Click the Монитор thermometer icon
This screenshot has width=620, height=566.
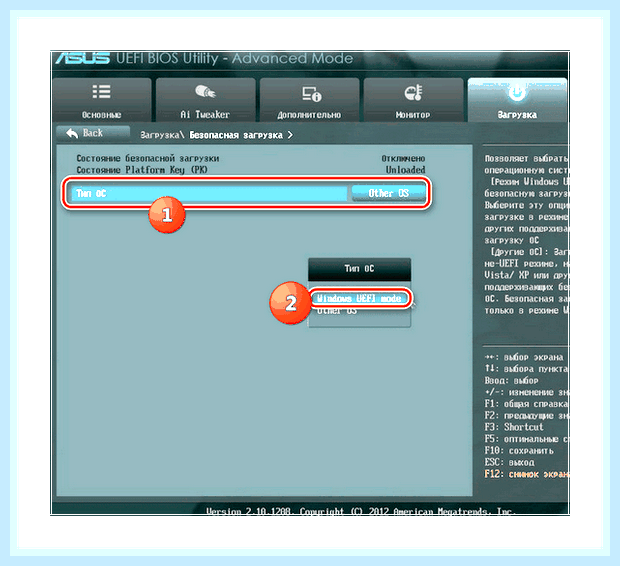coord(414,93)
